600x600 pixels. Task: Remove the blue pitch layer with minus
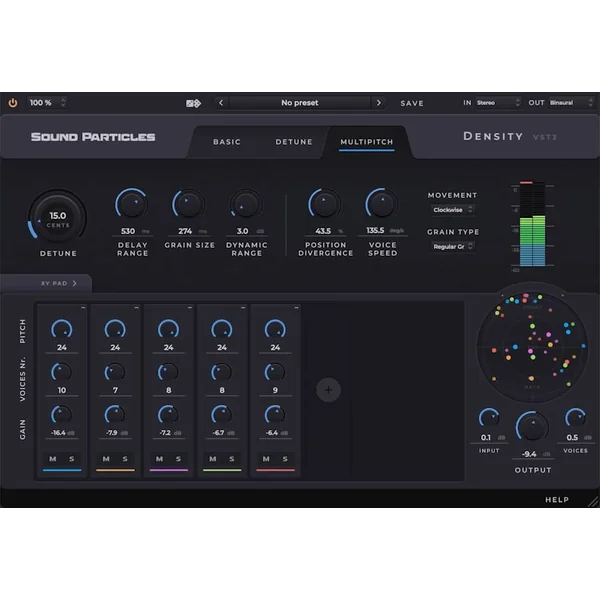(83, 308)
